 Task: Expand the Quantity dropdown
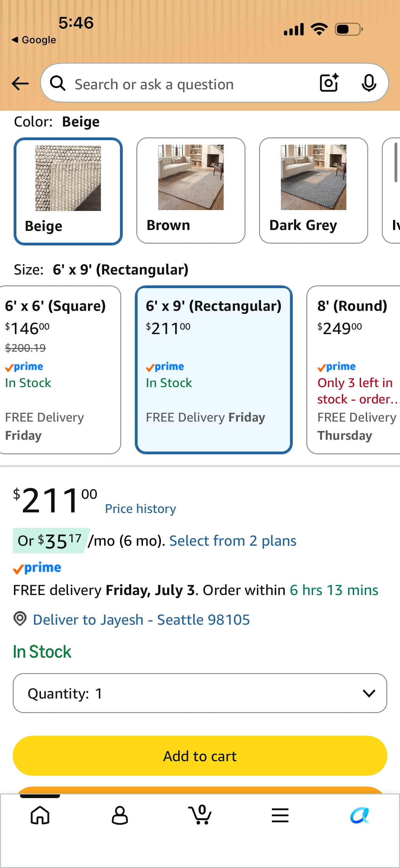(200, 693)
